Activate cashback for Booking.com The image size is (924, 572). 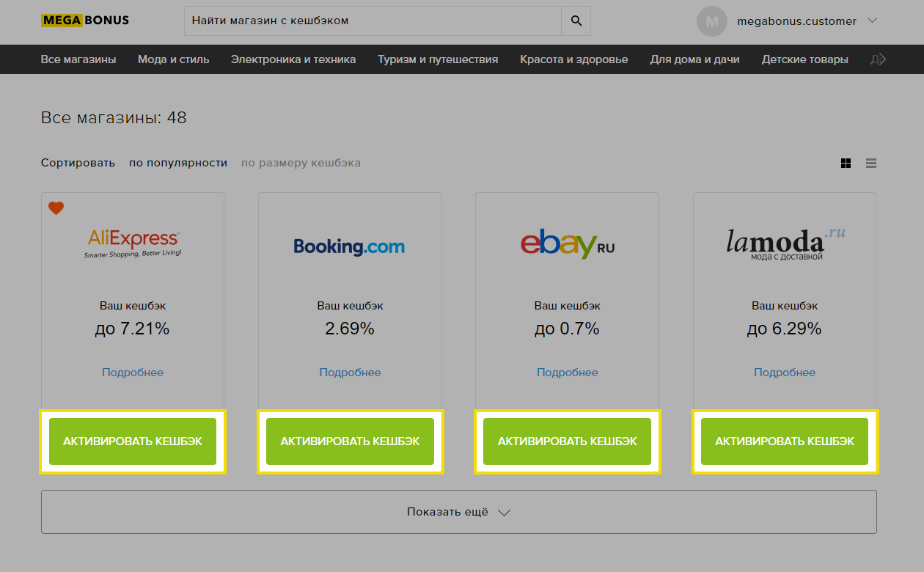(x=350, y=441)
